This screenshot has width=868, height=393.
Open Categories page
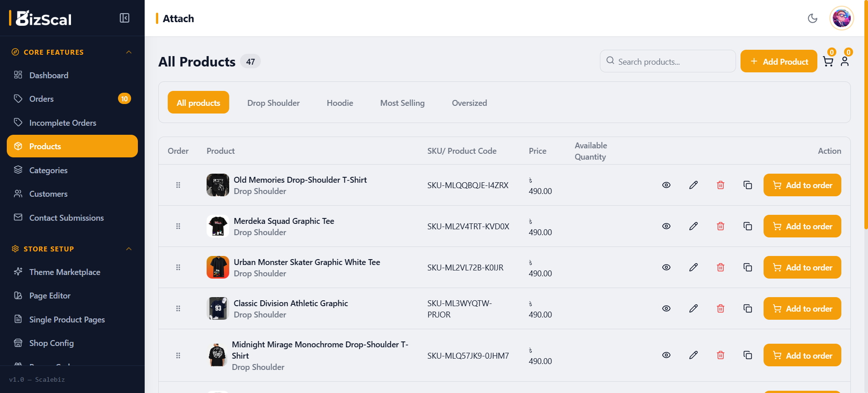[72, 170]
